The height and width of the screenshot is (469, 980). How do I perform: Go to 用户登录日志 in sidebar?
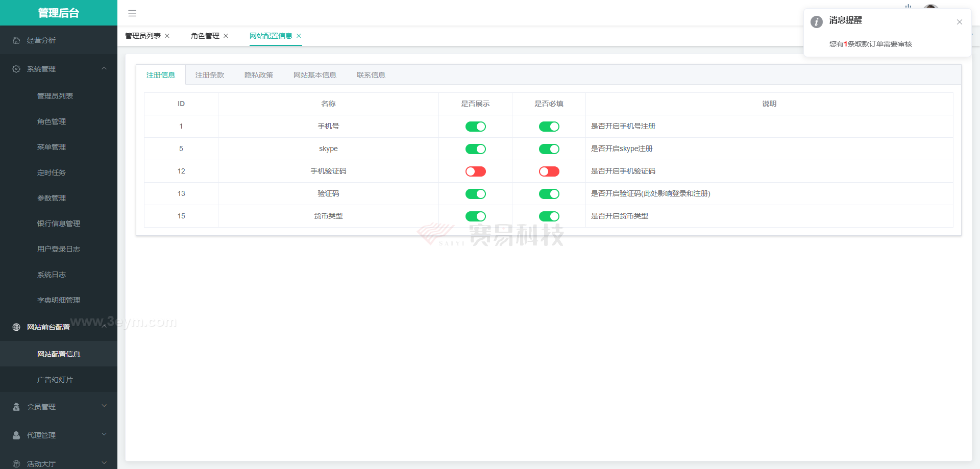coord(59,249)
